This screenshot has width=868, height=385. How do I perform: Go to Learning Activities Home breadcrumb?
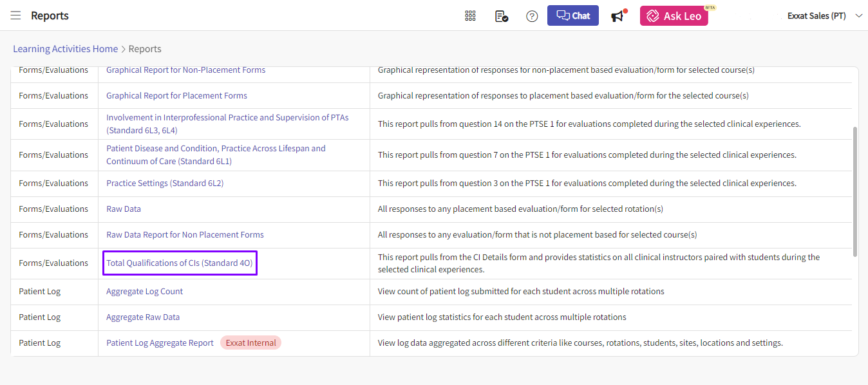pyautogui.click(x=66, y=49)
